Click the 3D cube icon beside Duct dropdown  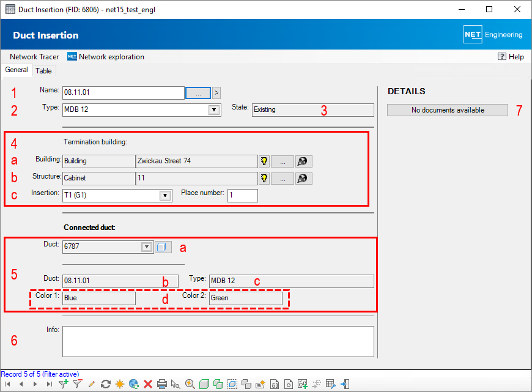163,247
